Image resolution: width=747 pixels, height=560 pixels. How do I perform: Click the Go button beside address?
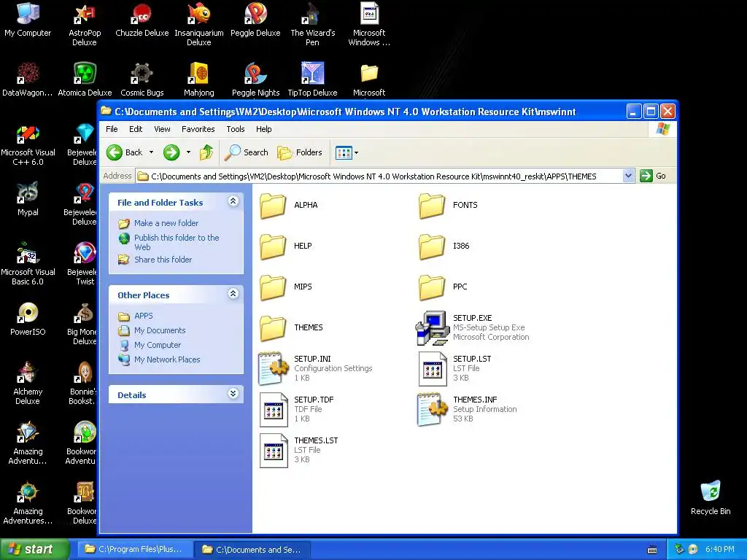point(653,176)
